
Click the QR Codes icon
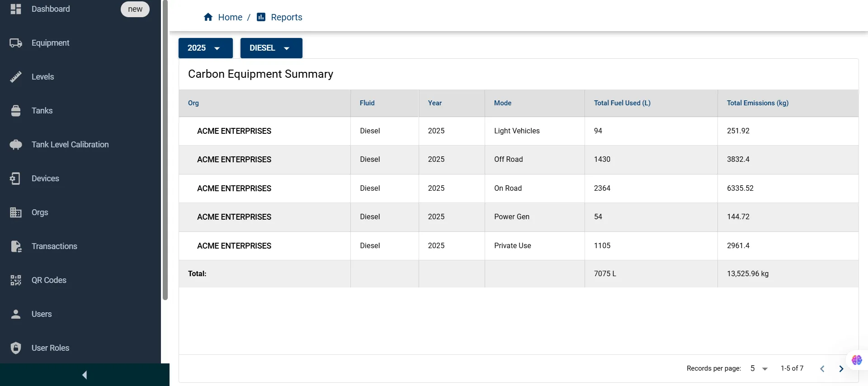click(16, 280)
